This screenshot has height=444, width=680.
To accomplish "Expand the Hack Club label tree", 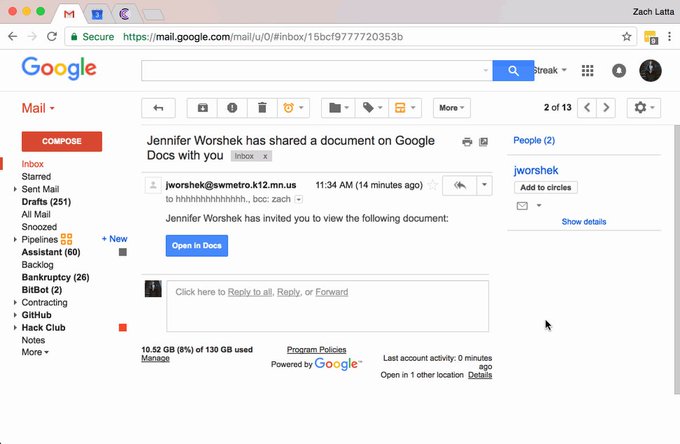I will [x=15, y=328].
